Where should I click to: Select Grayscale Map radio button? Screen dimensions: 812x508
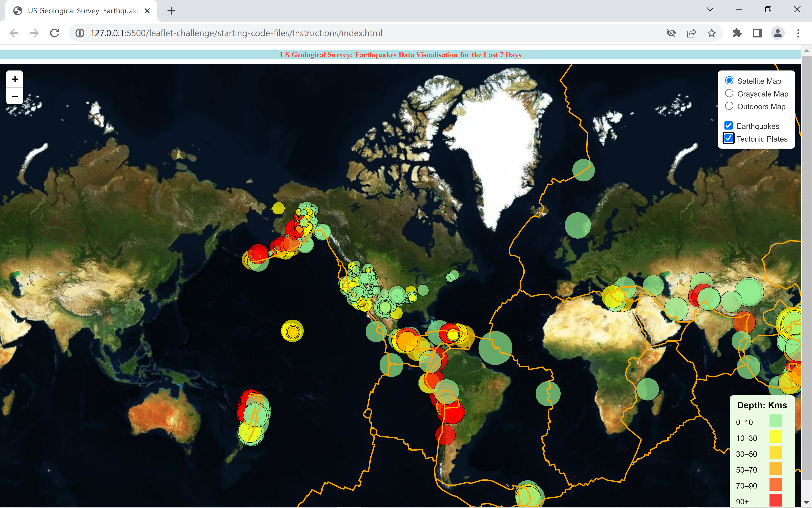(729, 93)
